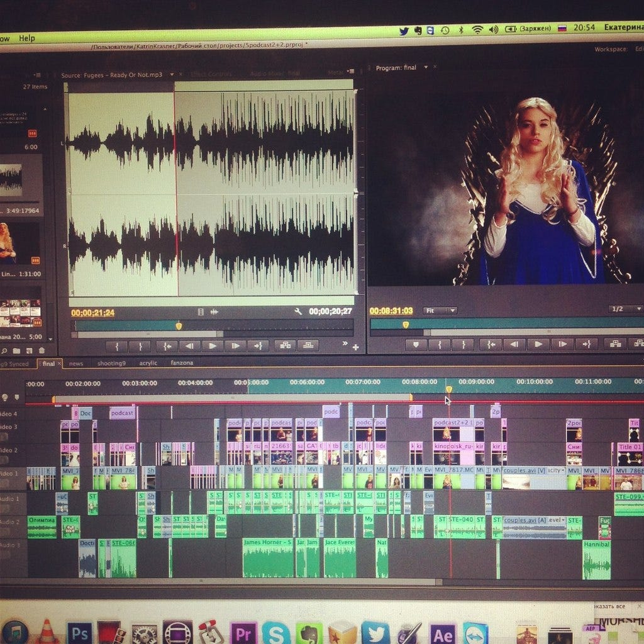Go to Out point in Source monitor
Screen dimensions: 644x644
coord(258,347)
